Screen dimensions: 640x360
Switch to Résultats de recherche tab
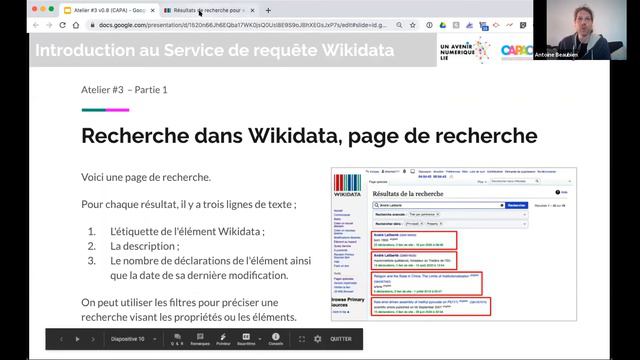[x=209, y=10]
